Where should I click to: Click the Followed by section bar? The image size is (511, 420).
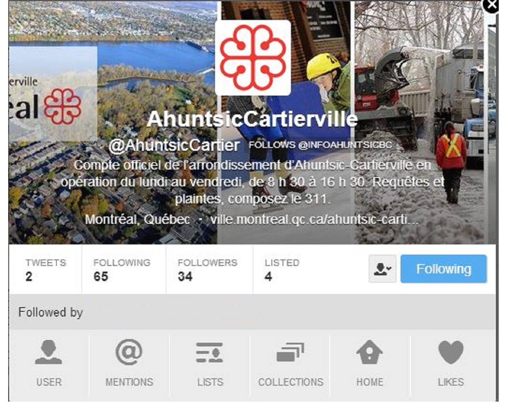[252, 312]
